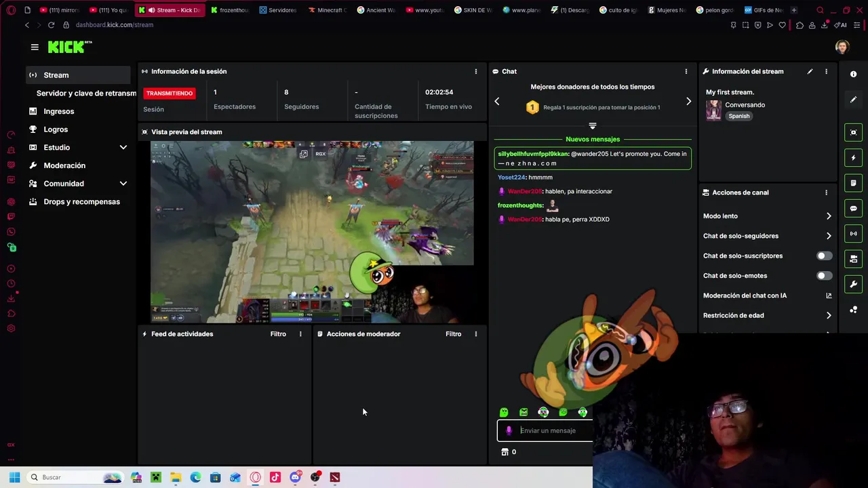Click the Conversando category thumbnail
The height and width of the screenshot is (488, 868).
click(x=713, y=110)
